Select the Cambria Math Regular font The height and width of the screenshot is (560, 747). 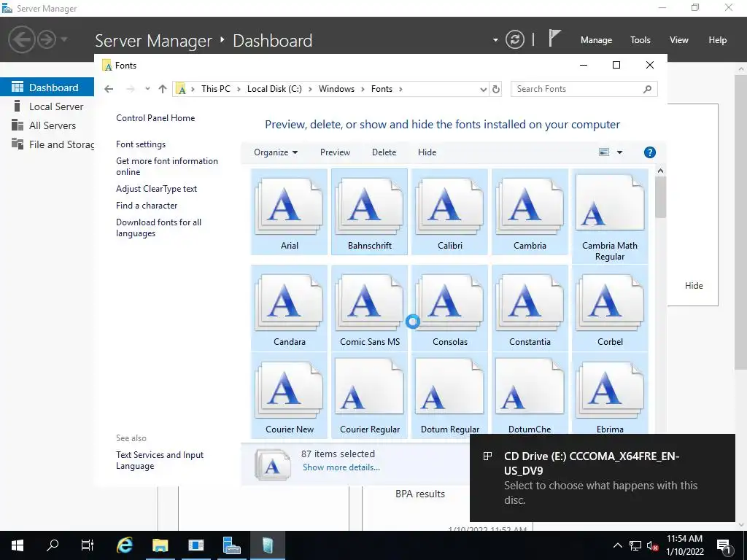click(610, 217)
